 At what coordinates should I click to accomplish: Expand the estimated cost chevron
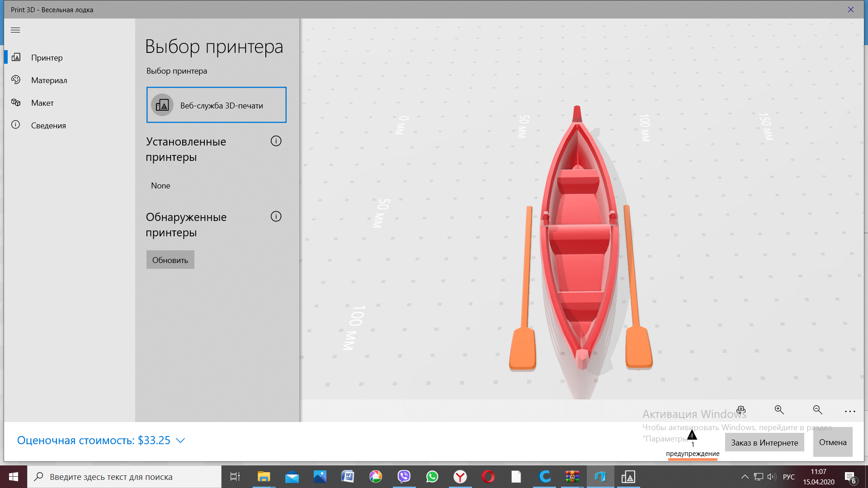coord(180,441)
